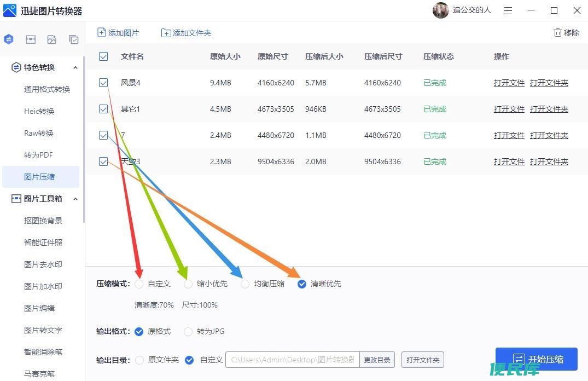Click the ID photo icon in sidebar toolbar
This screenshot has height=381, width=588.
click(31, 39)
